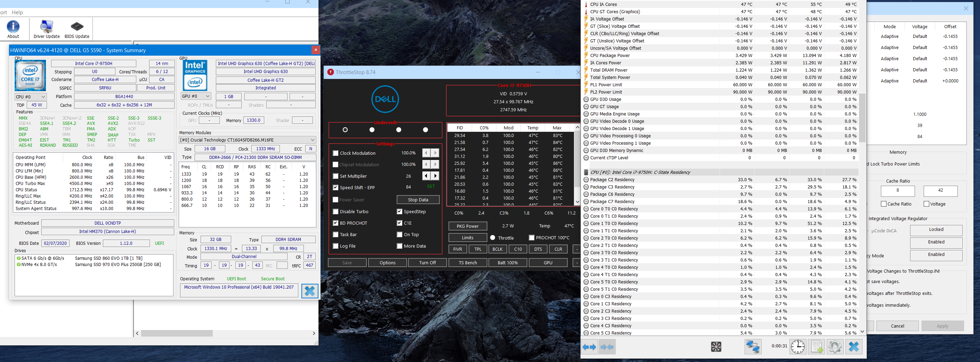The height and width of the screenshot is (362, 980).
Task: Click the Batt 100% button
Action: tap(508, 263)
